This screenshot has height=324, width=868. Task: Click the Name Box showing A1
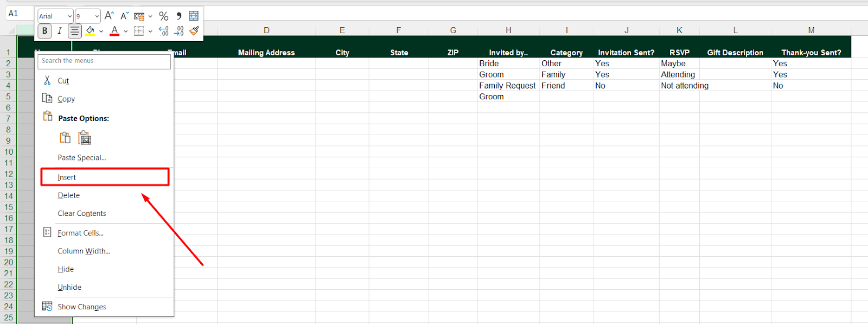coord(20,14)
